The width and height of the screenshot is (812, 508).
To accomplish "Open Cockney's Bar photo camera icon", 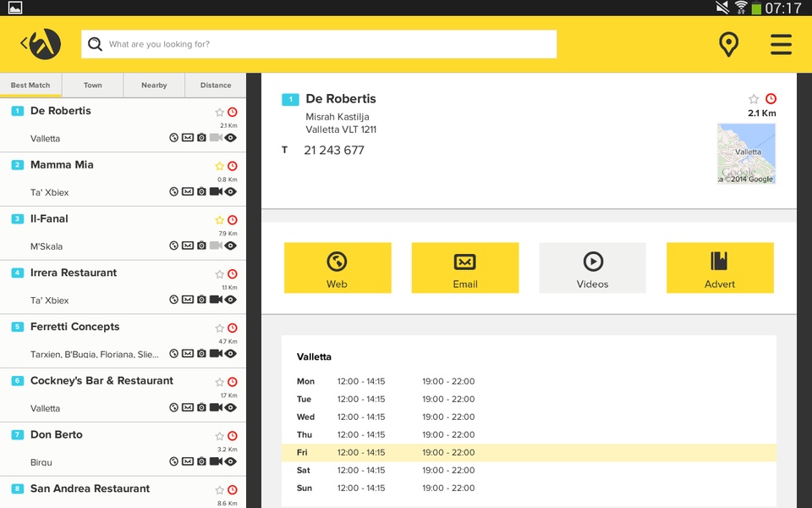I will pos(201,407).
